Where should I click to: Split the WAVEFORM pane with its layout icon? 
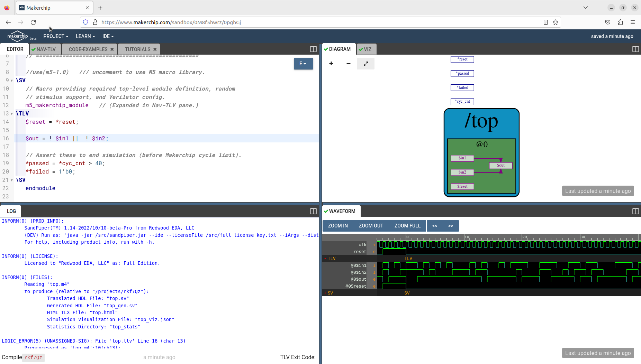tap(635, 211)
